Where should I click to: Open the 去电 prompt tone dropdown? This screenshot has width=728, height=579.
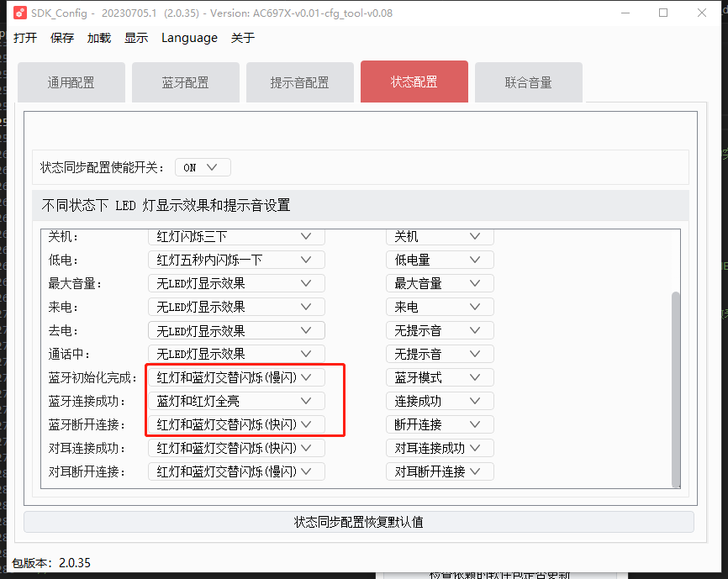click(440, 330)
